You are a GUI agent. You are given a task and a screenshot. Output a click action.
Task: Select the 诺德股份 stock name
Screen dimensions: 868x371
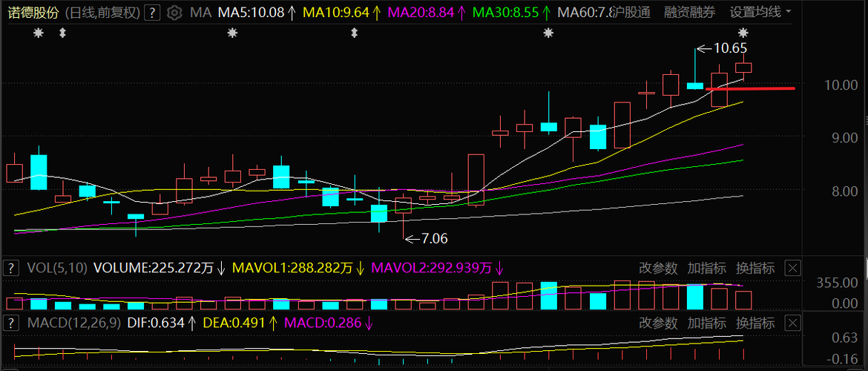33,12
